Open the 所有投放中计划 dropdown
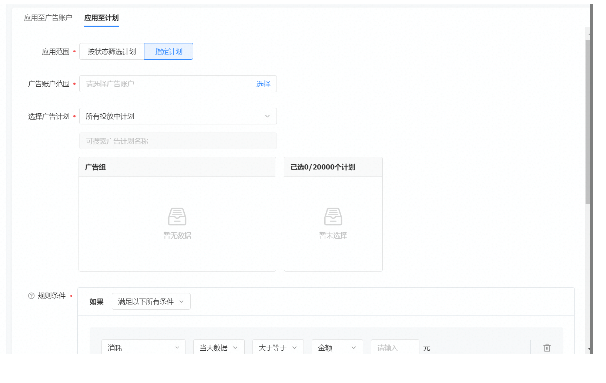Screen dimensions: 606x383 click(178, 116)
